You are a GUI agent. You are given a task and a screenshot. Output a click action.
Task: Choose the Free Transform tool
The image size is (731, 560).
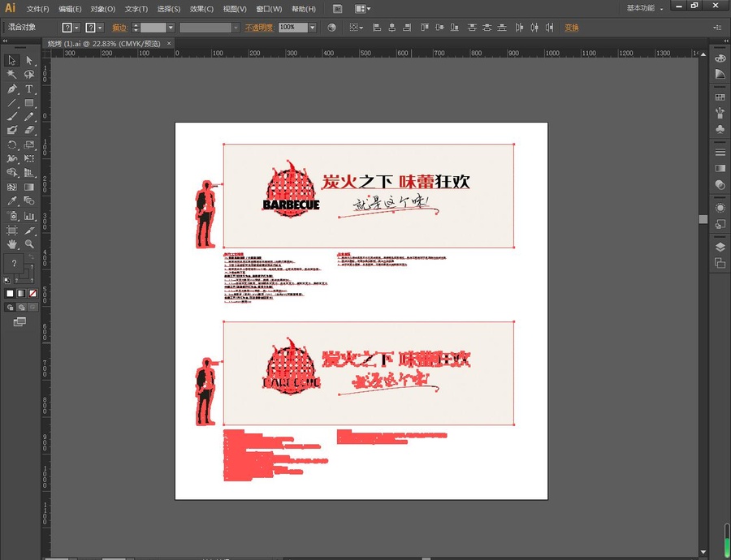point(29,159)
